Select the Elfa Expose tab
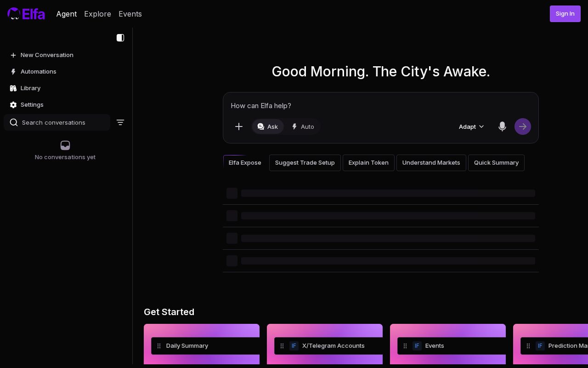The height and width of the screenshot is (368, 588). [245, 163]
